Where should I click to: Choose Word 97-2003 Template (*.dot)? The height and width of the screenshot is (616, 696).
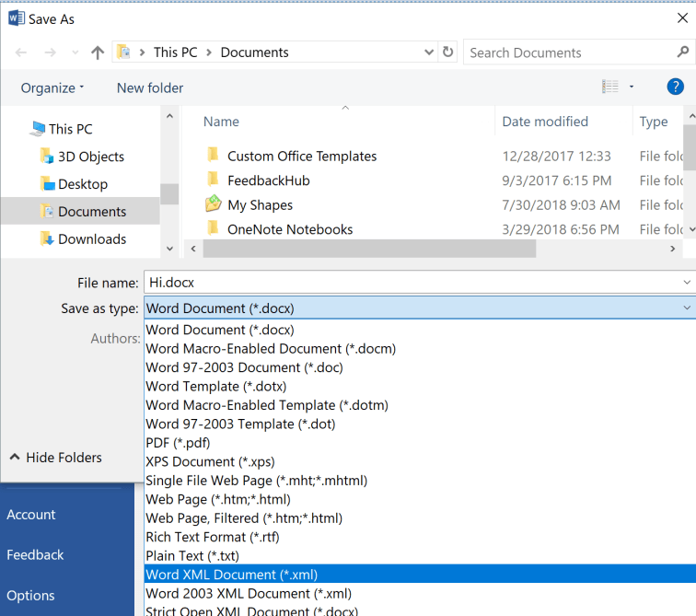click(x=420, y=424)
